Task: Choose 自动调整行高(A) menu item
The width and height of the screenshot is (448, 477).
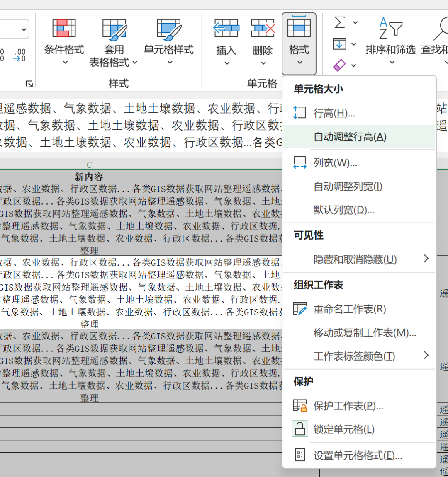Action: point(359,137)
